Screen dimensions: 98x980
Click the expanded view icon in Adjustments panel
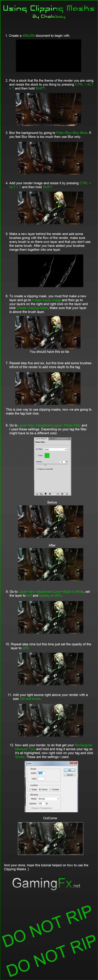(41, 494)
